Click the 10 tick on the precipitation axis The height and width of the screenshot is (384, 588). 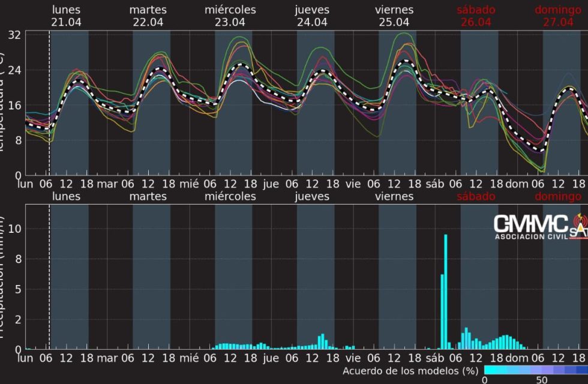(16, 229)
